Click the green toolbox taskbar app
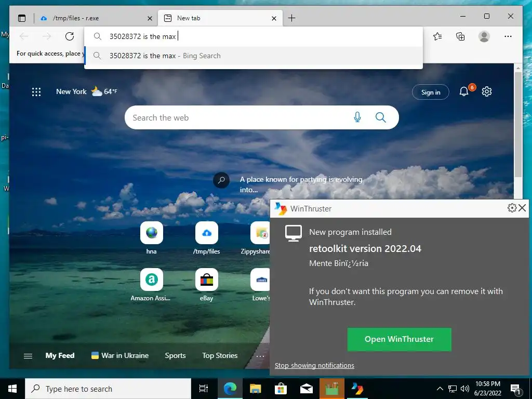This screenshot has height=399, width=532. 332,389
